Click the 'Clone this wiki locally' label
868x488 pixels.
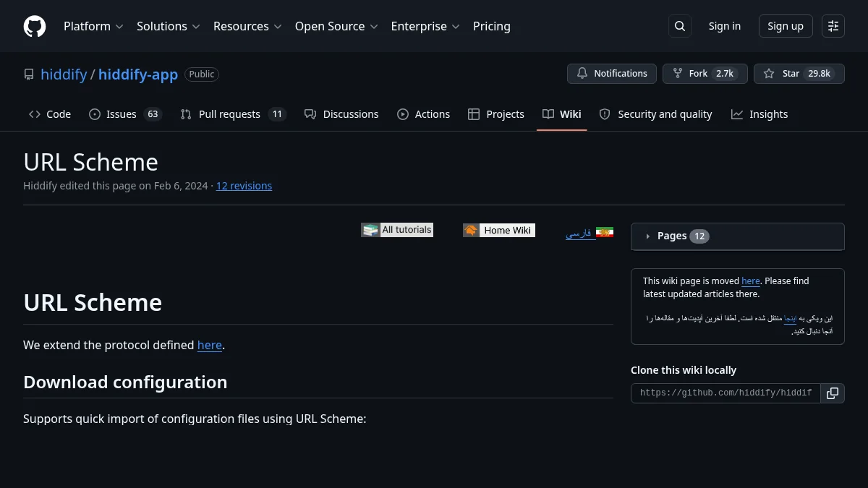pyautogui.click(x=684, y=370)
